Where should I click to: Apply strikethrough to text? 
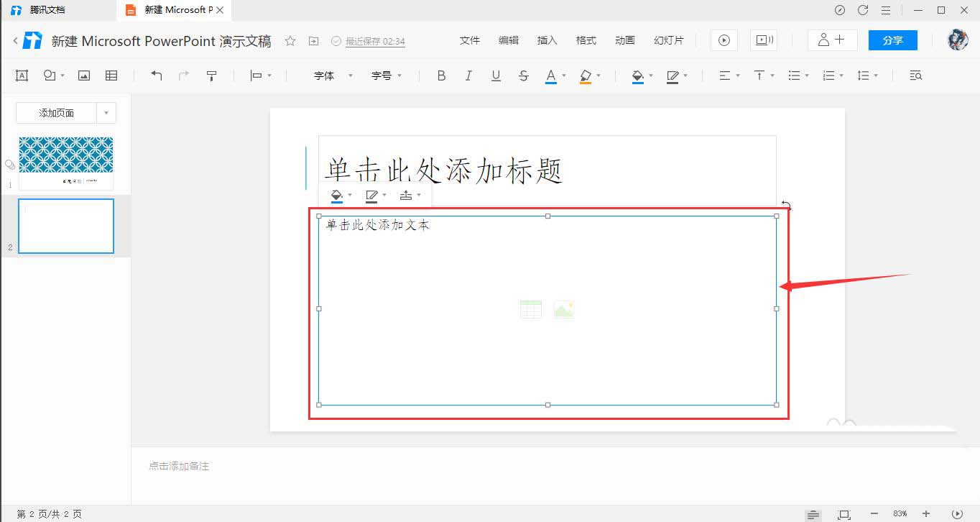point(523,75)
